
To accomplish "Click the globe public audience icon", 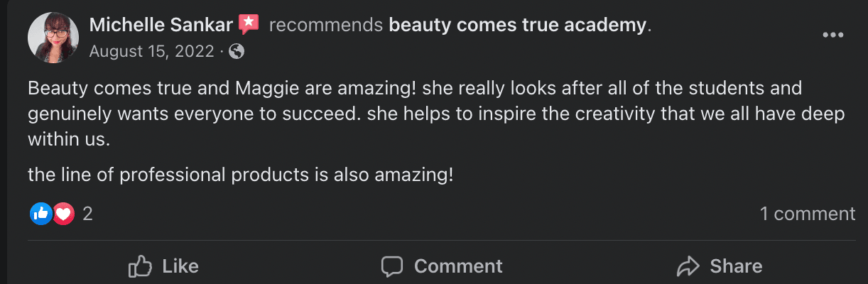I will 237,51.
